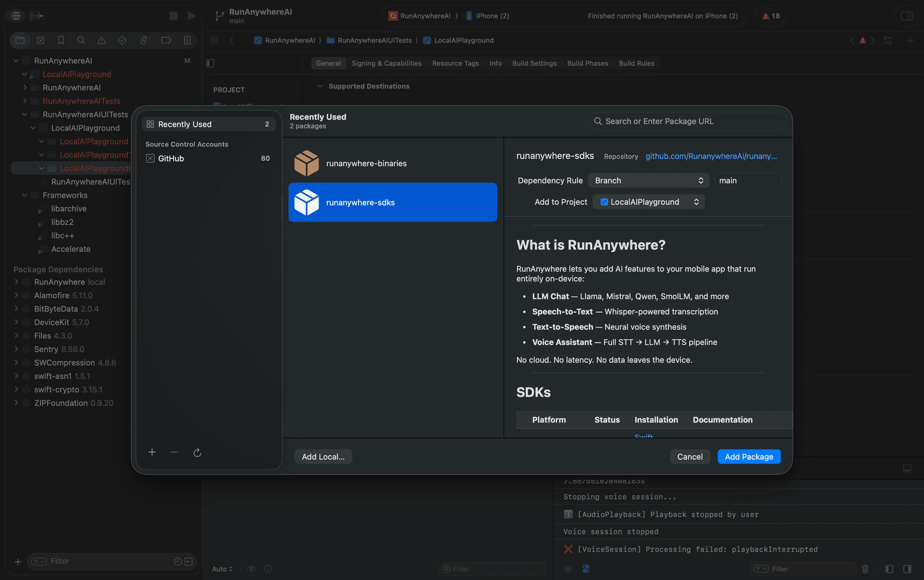Image resolution: width=924 pixels, height=580 pixels.
Task: Select the runanywhere-binaries package
Action: (393, 163)
